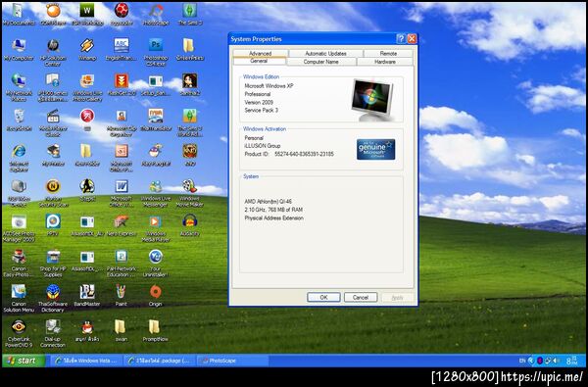Launch BandMaster from the desktop

point(87,296)
